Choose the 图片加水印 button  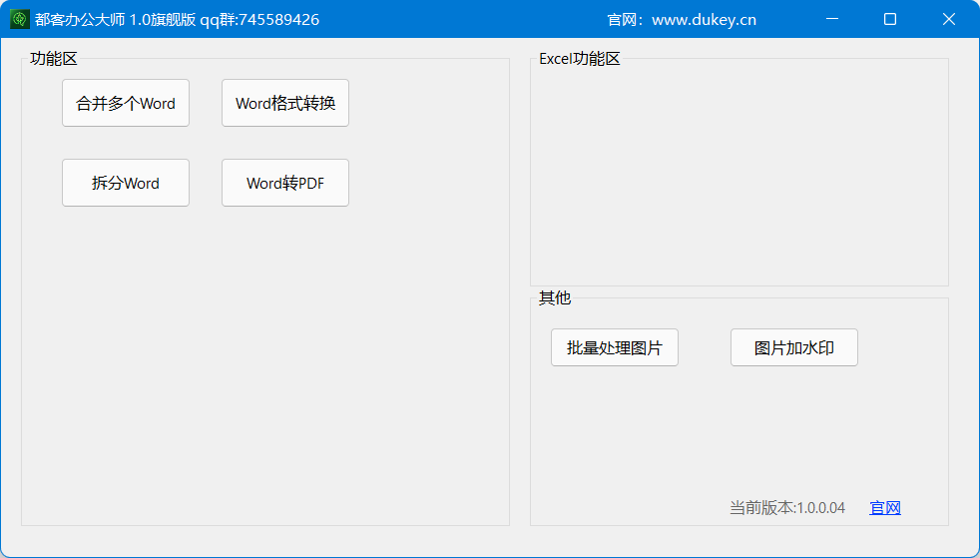coord(793,347)
